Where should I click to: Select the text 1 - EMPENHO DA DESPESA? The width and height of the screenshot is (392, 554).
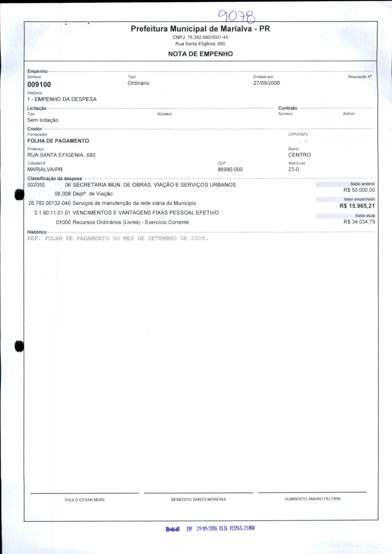click(62, 99)
